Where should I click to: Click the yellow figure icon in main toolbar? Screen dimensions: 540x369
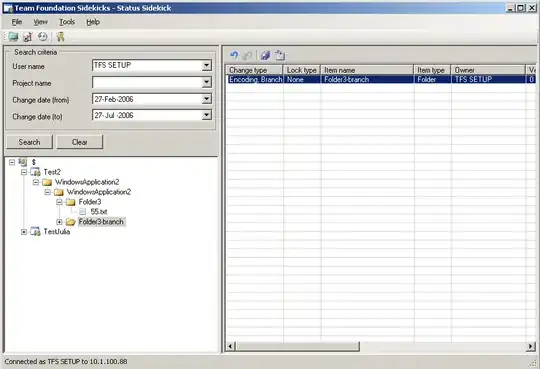[x=61, y=37]
